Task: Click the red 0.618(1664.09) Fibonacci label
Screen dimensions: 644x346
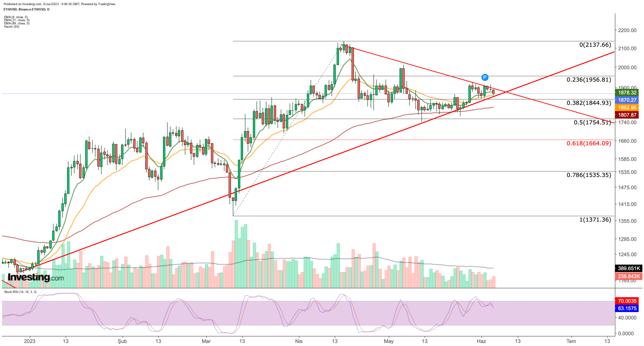Action: click(x=589, y=143)
